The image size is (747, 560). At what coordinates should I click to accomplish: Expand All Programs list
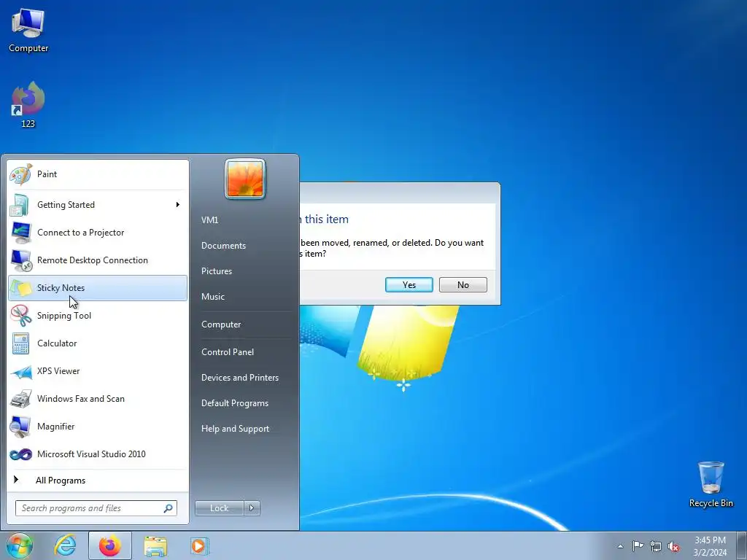(98, 481)
